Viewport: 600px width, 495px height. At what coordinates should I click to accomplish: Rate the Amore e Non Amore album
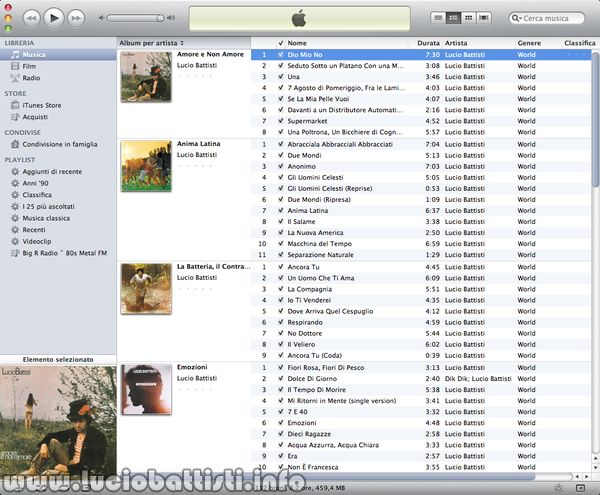coord(195,77)
